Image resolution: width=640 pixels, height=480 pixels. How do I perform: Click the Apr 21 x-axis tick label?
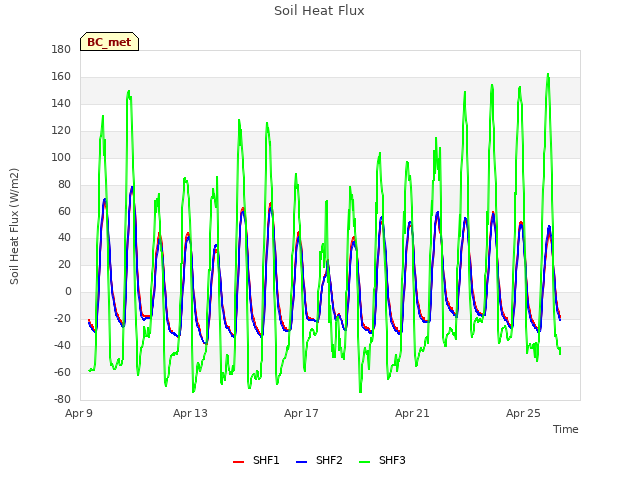pyautogui.click(x=412, y=413)
